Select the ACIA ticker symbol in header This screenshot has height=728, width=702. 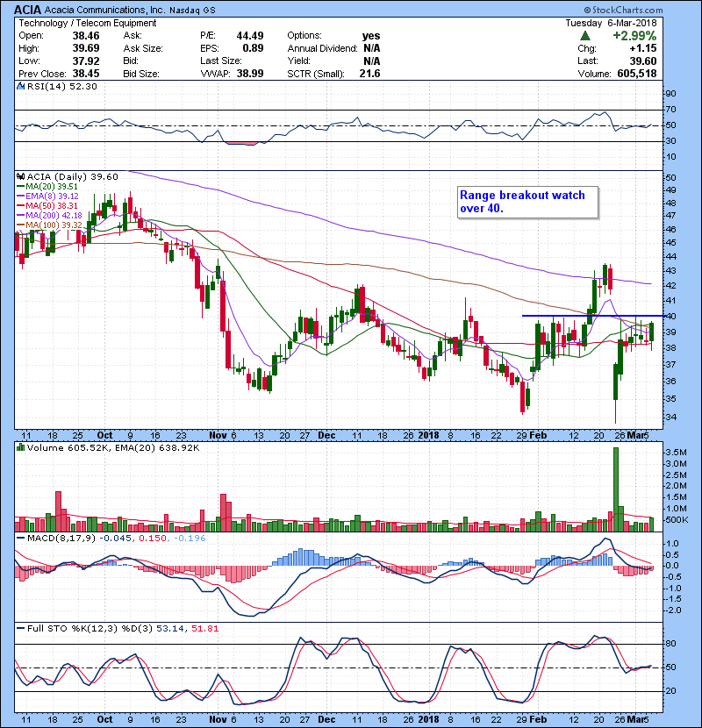[x=27, y=10]
